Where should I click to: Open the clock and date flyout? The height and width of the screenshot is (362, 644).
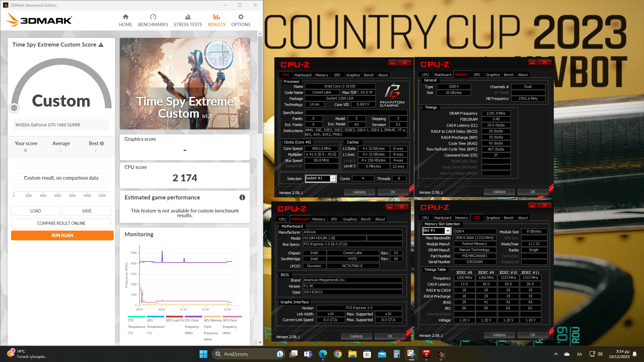click(x=620, y=354)
